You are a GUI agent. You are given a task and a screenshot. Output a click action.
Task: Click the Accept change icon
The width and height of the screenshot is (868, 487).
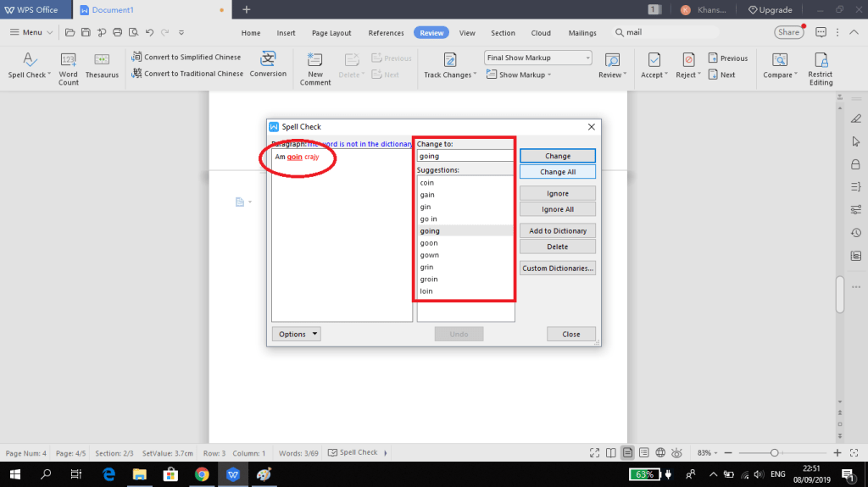(x=654, y=60)
